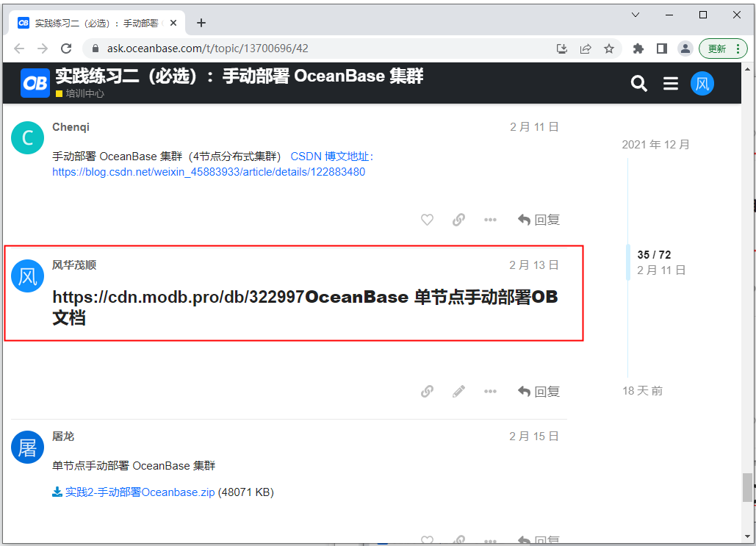
Task: Click the 35 / 72 timeline position
Action: point(654,255)
